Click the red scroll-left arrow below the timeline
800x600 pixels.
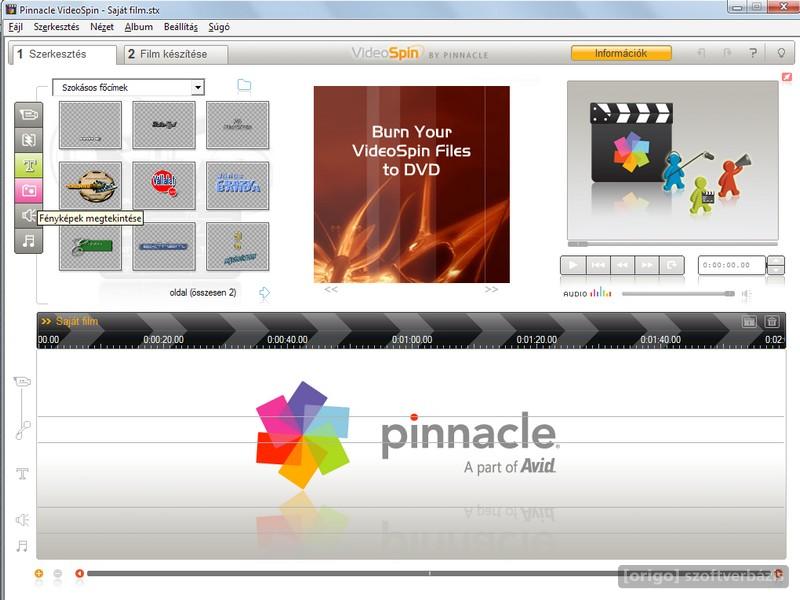point(80,573)
